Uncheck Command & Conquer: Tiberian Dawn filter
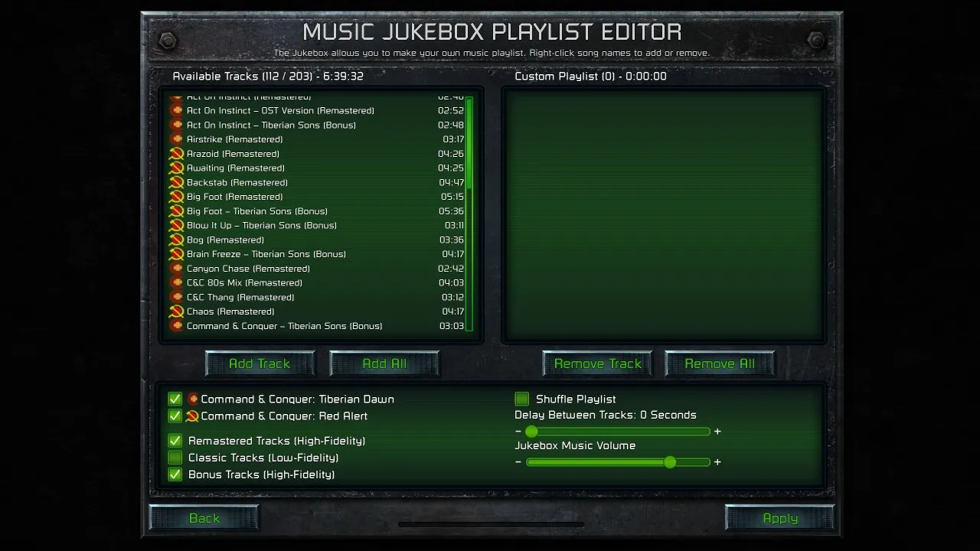The height and width of the screenshot is (551, 980). coord(175,399)
